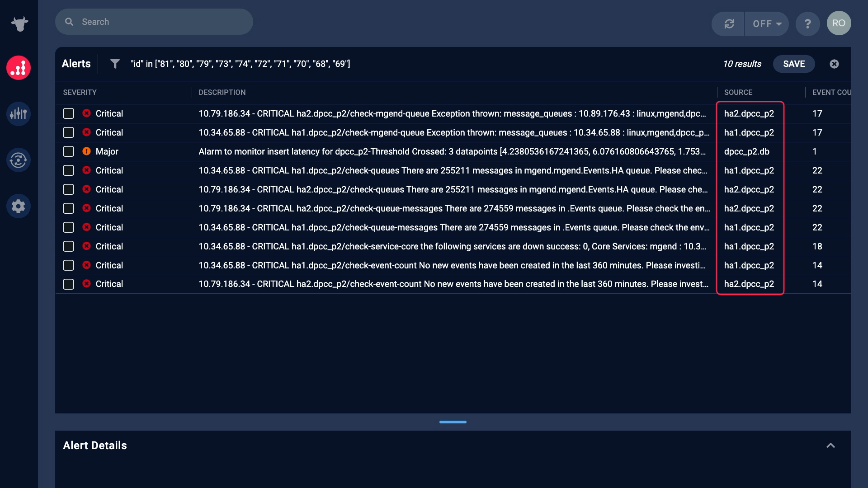
Task: Open ha1 check-service-core alert description
Action: tap(453, 246)
